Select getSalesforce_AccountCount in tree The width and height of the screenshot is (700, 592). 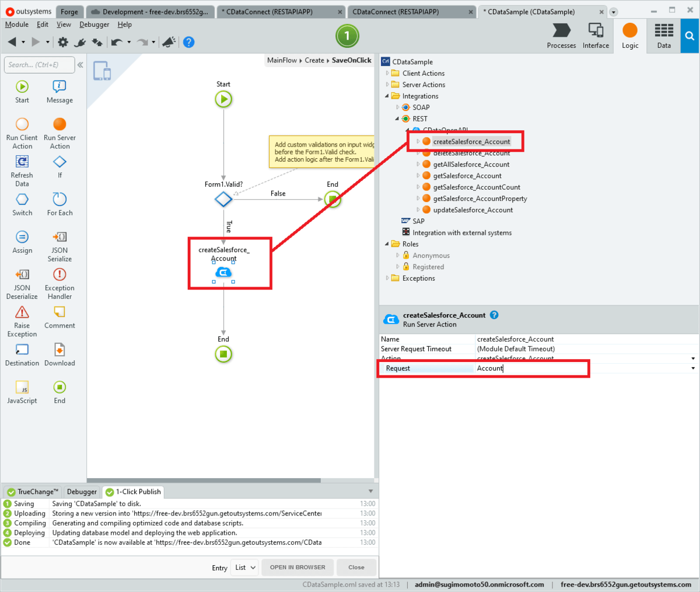(477, 187)
